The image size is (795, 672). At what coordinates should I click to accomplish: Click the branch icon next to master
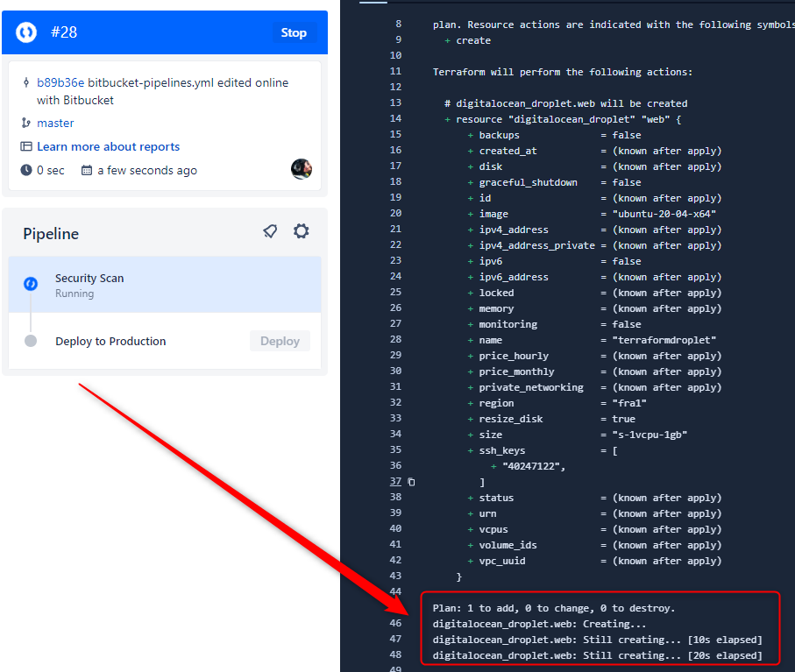[x=26, y=124]
